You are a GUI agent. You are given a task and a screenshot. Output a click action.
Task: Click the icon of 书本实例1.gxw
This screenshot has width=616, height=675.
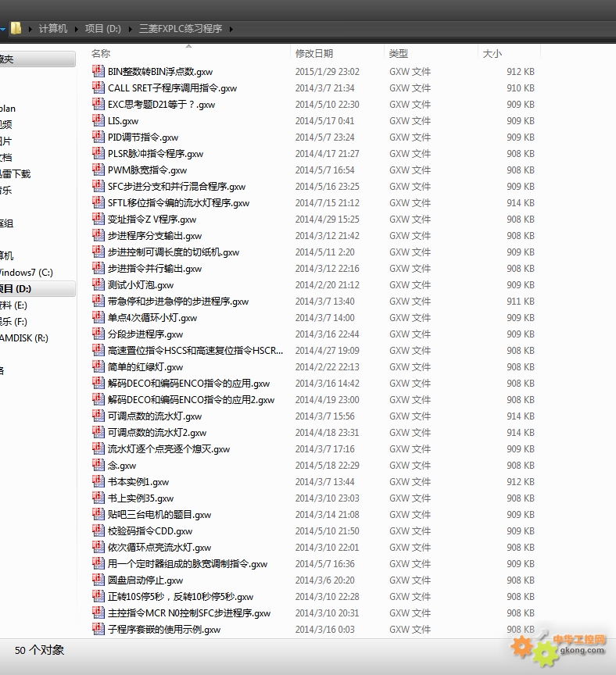98,481
